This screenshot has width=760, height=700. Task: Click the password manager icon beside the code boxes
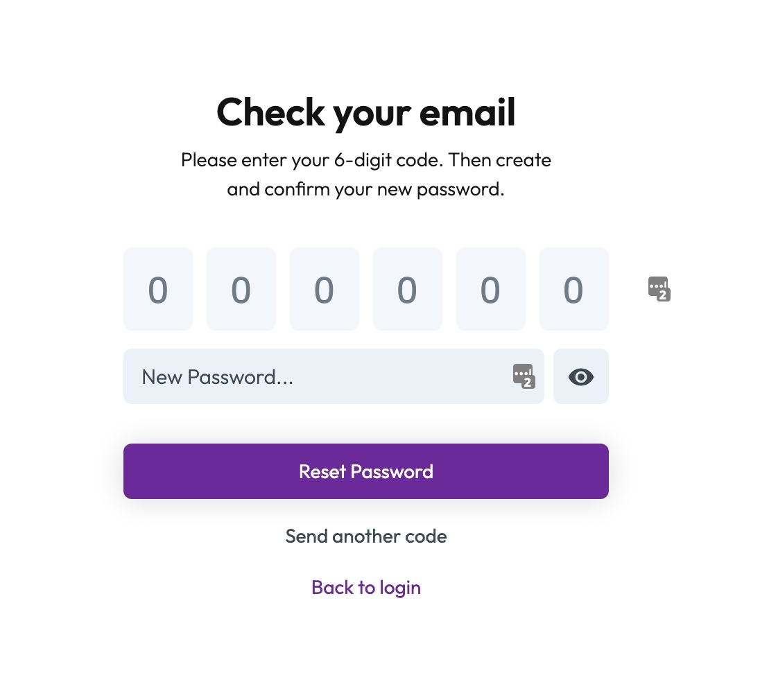click(659, 288)
